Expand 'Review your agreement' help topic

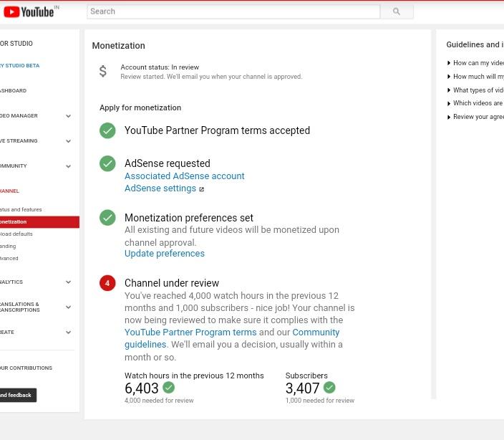point(475,117)
